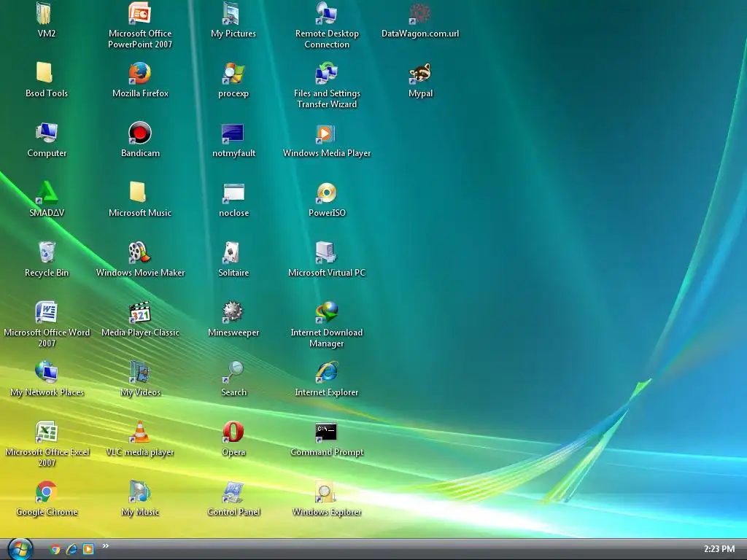Viewport: 747px width, 560px height.
Task: Launch SMADAV antivirus shortcut
Action: coord(46,192)
